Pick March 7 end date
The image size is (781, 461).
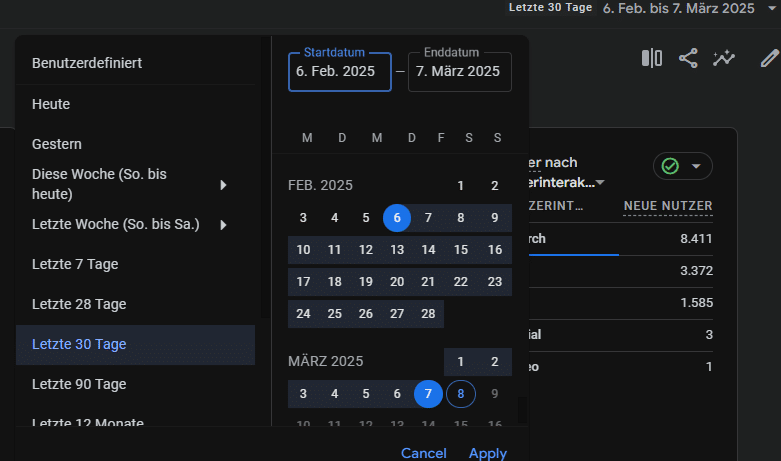(428, 394)
